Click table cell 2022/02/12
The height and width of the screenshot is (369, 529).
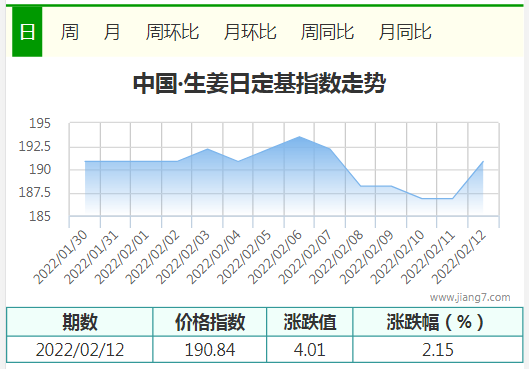tap(80, 350)
